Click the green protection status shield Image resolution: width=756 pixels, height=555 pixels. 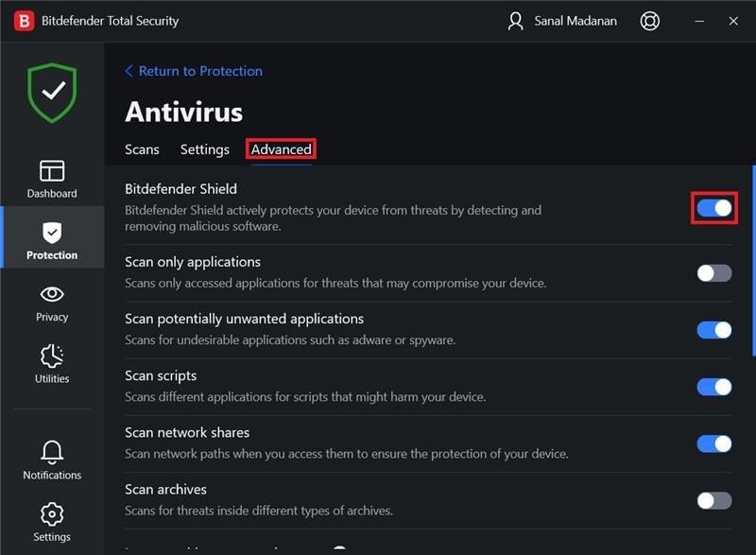pyautogui.click(x=52, y=92)
